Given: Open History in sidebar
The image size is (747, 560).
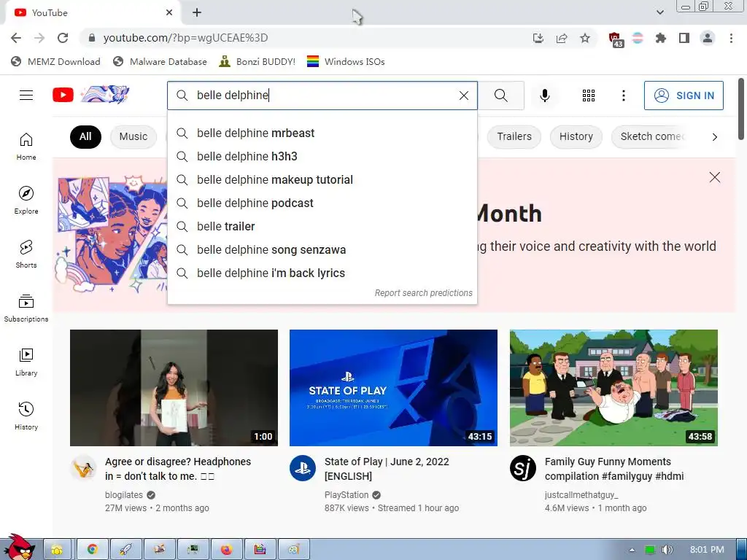Looking at the screenshot, I should tap(26, 416).
